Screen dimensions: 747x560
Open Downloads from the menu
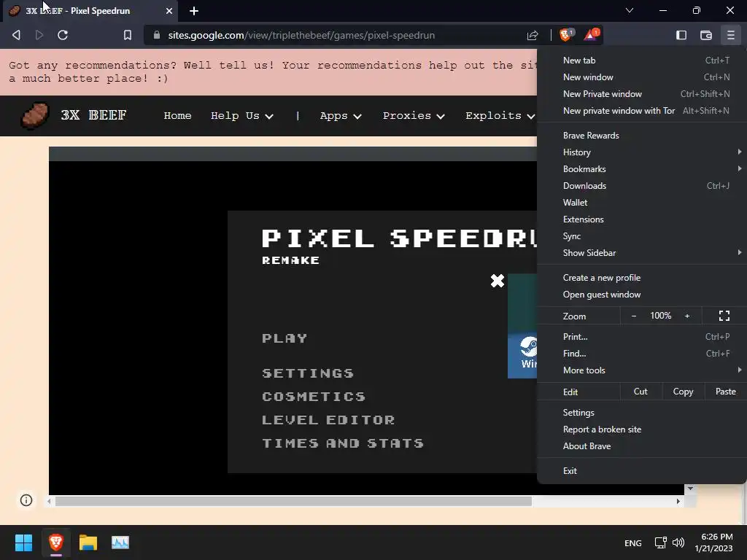click(642, 186)
